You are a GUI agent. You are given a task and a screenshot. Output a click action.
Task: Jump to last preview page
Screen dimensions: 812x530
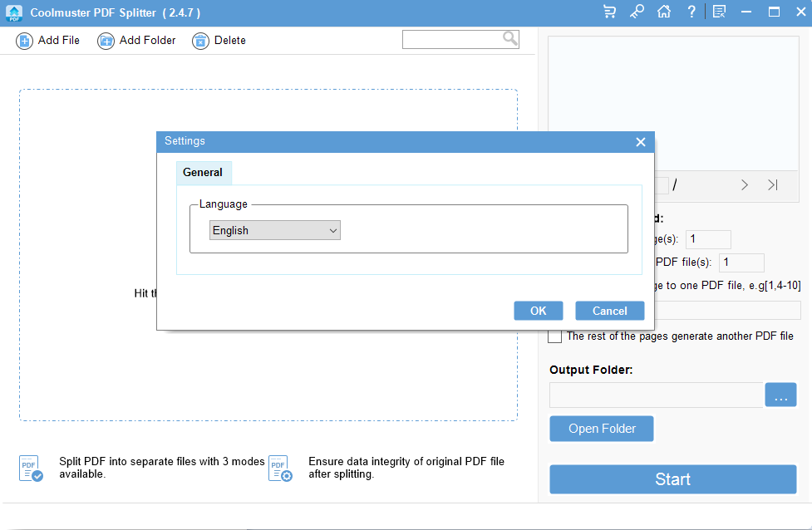tap(773, 184)
